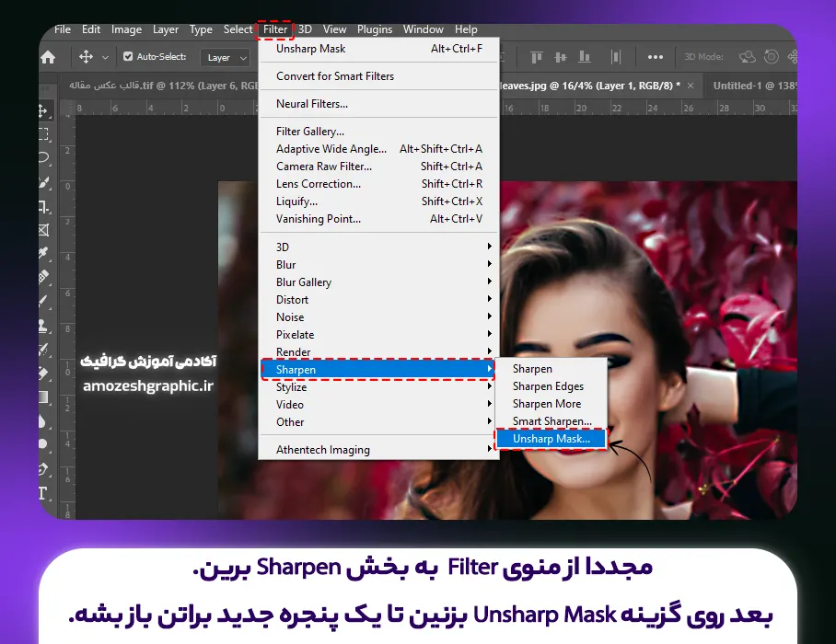Close the leaves.jpg document tab

pyautogui.click(x=691, y=86)
